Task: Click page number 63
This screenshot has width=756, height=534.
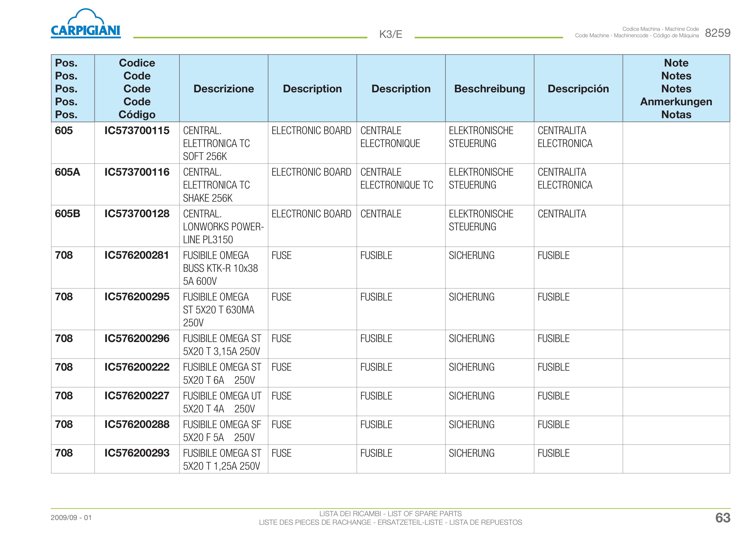Action: [723, 518]
